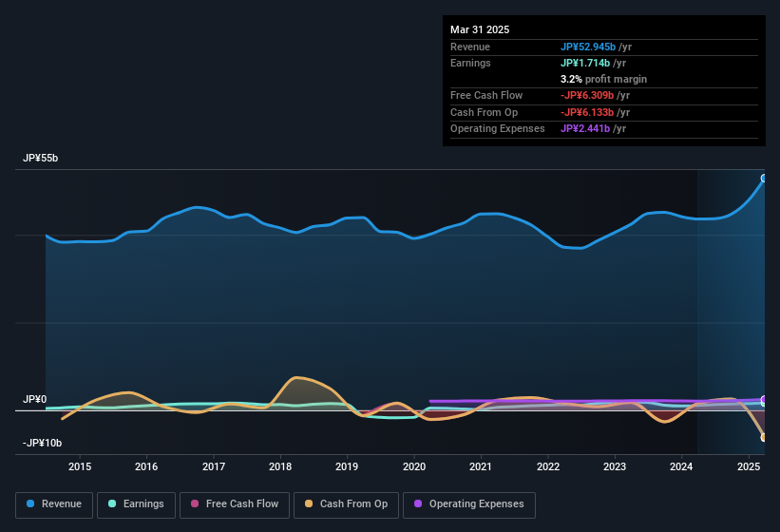Click the Operating Expenses label in tooltip
The width and height of the screenshot is (780, 532).
tap(498, 129)
